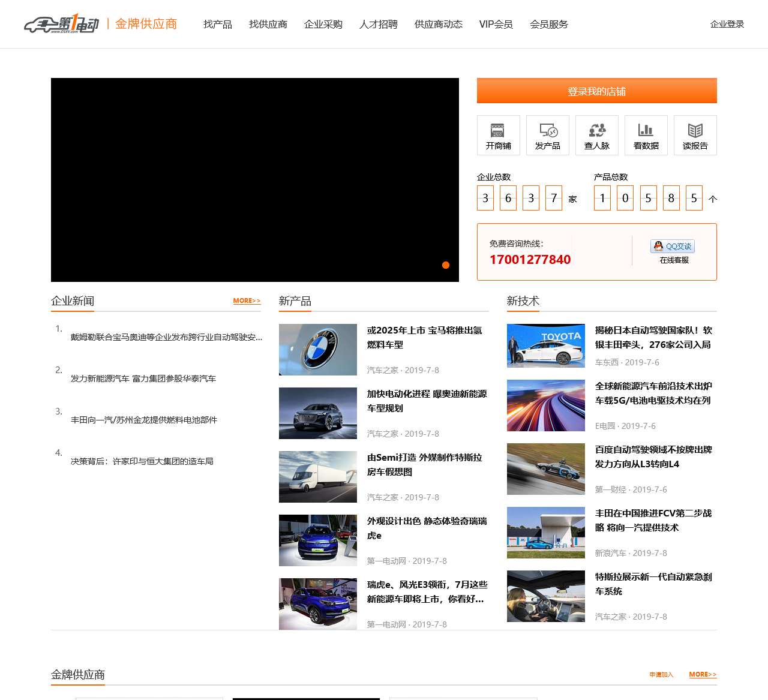
Task: Open 全球新能源汽车前沿技术出炉 article
Action: [654, 393]
